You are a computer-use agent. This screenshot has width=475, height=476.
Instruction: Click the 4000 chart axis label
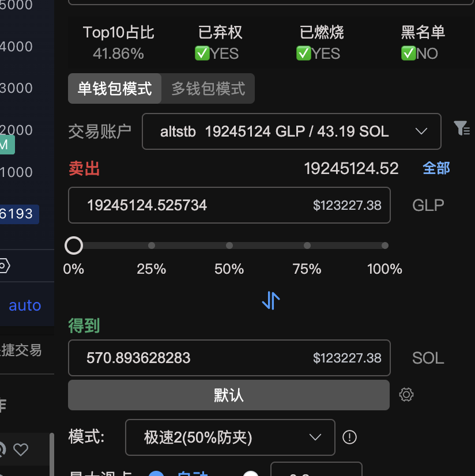[16, 47]
